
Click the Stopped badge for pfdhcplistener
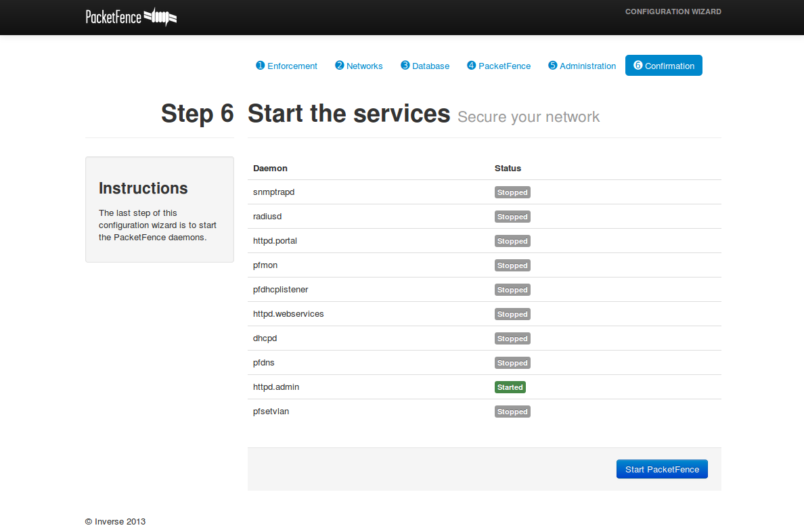click(x=512, y=290)
